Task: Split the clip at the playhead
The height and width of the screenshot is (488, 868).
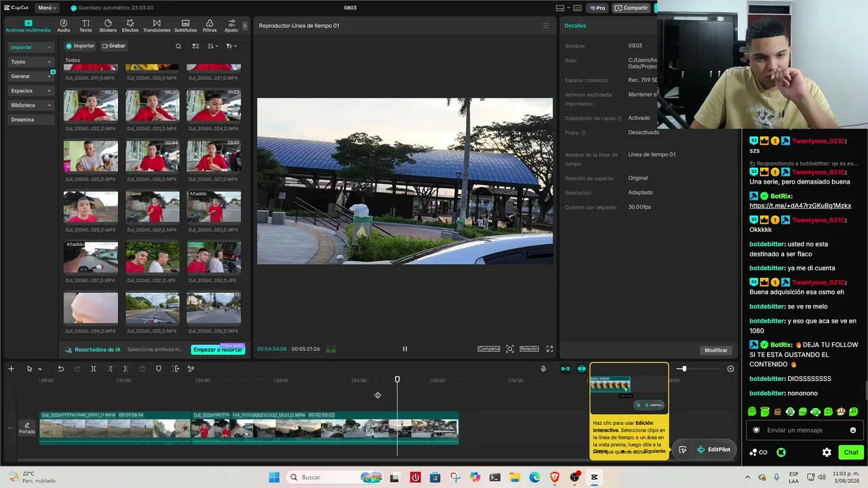Action: tap(94, 369)
